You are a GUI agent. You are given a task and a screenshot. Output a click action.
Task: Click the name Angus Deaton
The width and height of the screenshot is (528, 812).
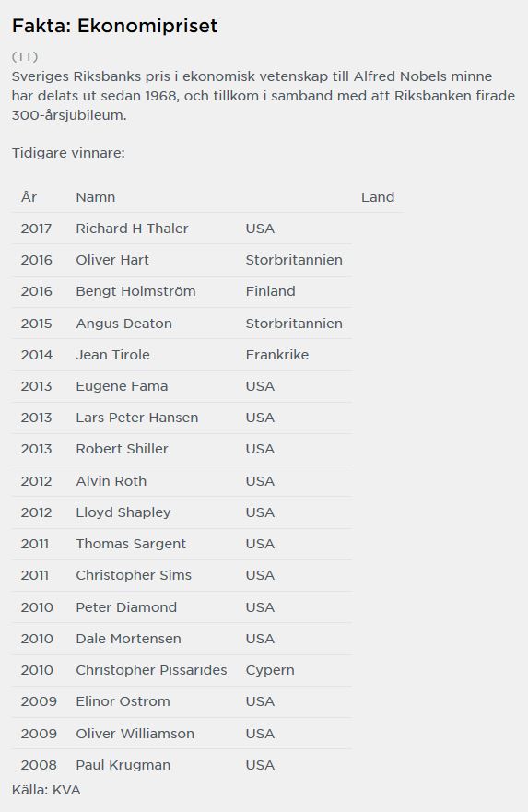123,324
